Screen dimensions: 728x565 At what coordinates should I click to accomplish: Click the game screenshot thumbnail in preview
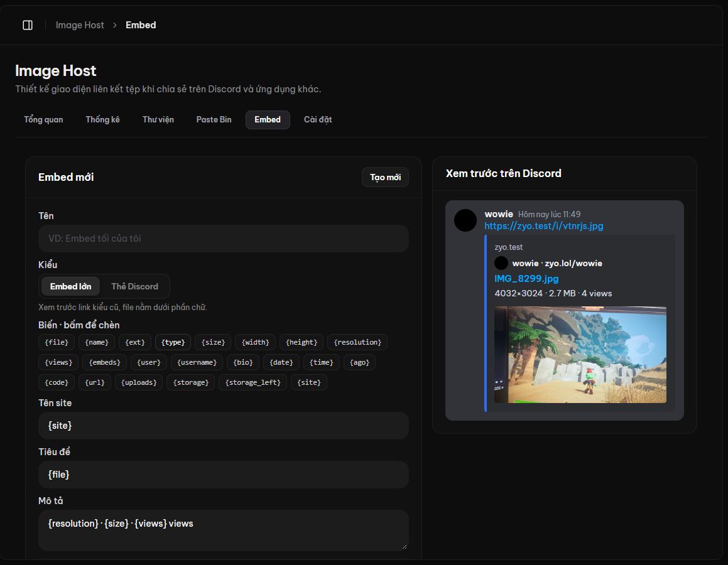click(x=580, y=355)
